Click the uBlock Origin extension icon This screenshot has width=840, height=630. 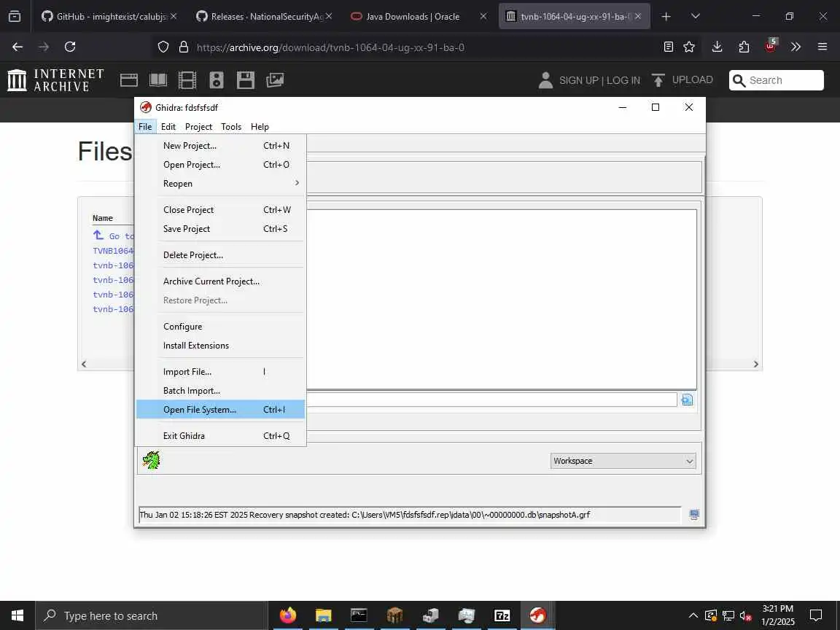(x=770, y=45)
